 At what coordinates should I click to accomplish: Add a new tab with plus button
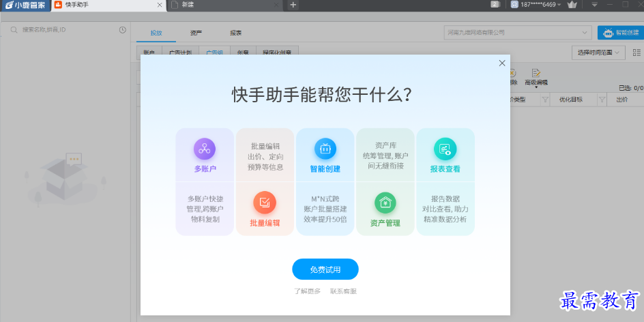[x=293, y=5]
